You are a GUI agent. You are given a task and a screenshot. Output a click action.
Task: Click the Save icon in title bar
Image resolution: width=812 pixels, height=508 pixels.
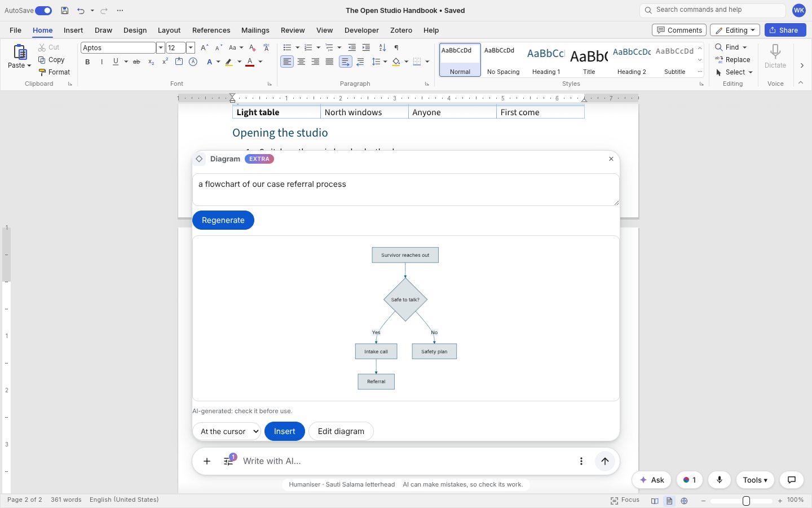(x=65, y=10)
